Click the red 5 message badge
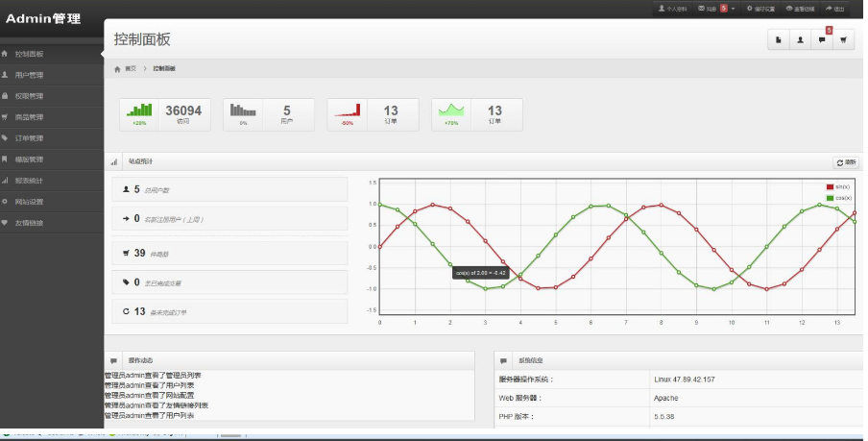This screenshot has height=441, width=868. 724,9
